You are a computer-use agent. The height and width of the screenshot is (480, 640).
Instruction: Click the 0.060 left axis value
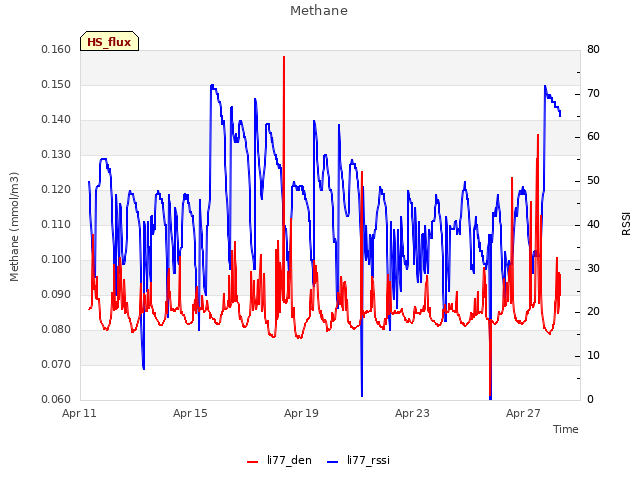56,399
